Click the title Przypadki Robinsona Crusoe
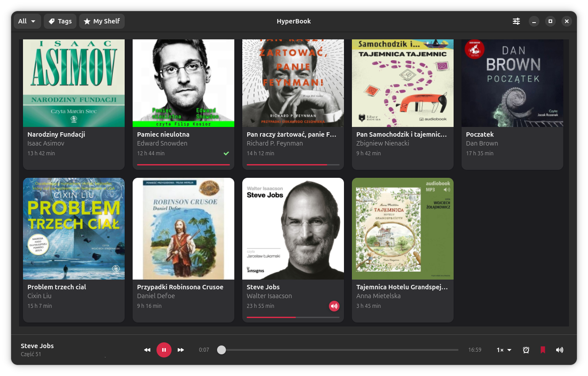 tap(180, 287)
